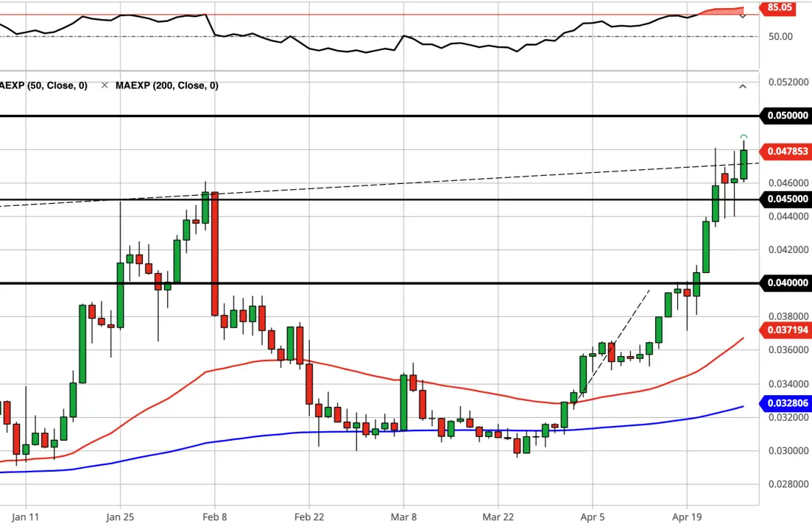The height and width of the screenshot is (529, 812).
Task: Click the 0.050000 horizontal line price tag
Action: pyautogui.click(x=785, y=116)
